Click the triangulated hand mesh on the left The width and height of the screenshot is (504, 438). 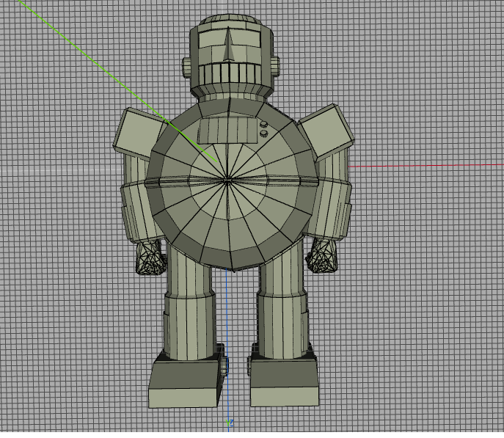pyautogui.click(x=150, y=257)
